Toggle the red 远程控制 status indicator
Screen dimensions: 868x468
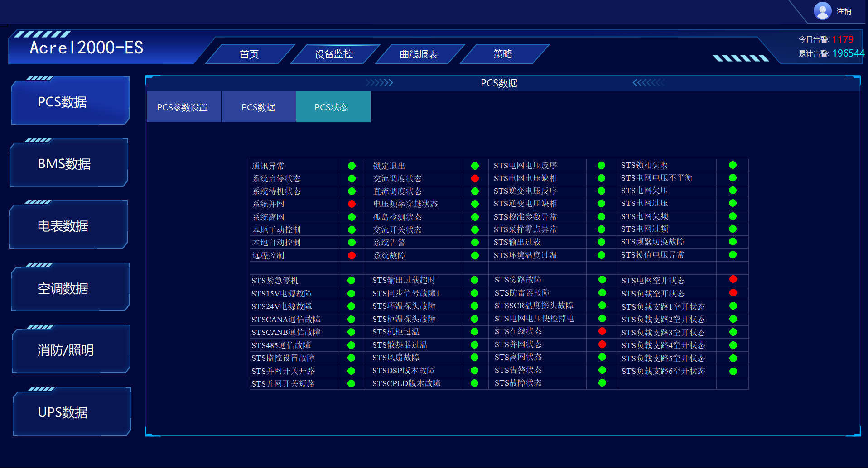[352, 255]
